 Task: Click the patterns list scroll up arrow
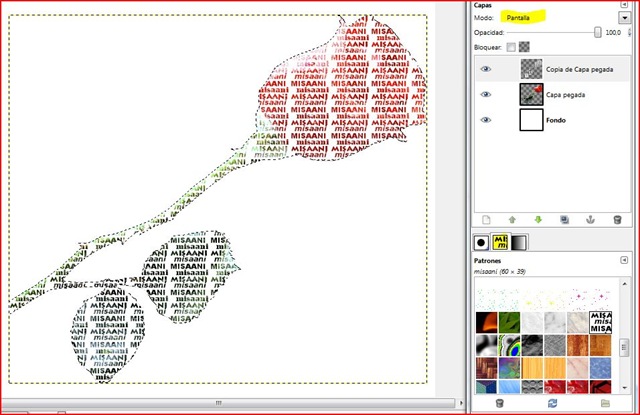point(624,283)
